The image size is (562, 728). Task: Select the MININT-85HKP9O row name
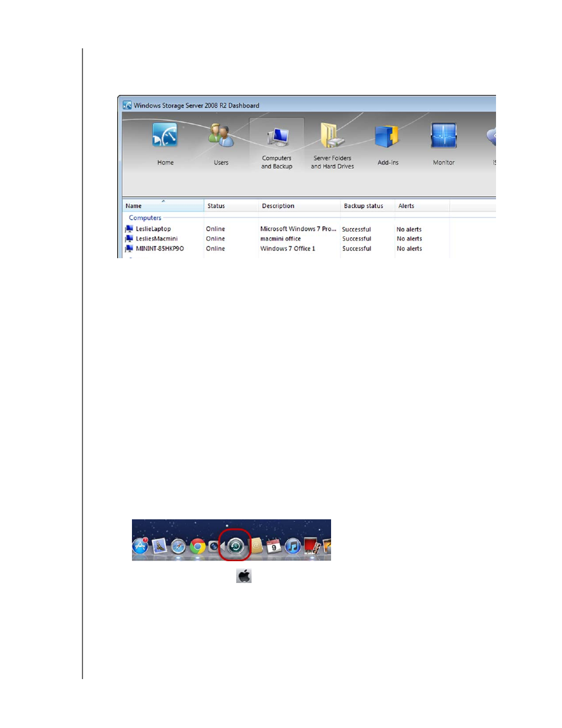tap(160, 249)
